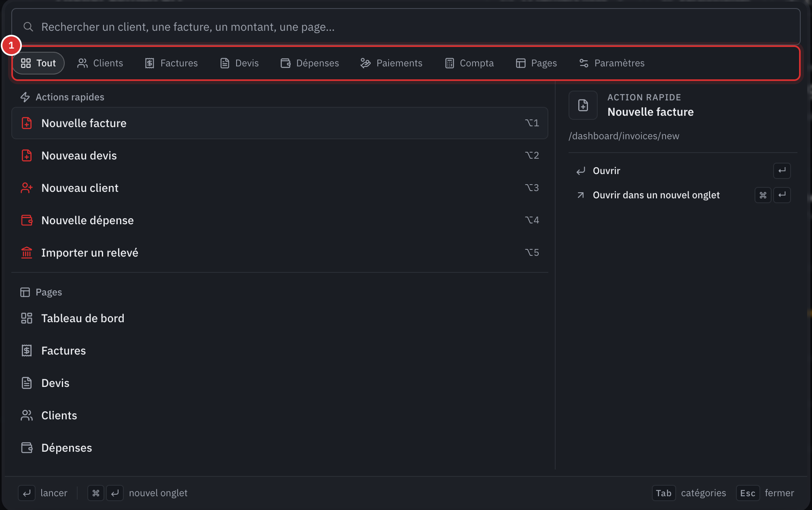812x510 pixels.
Task: Click the search field magnifier icon
Action: [28, 27]
